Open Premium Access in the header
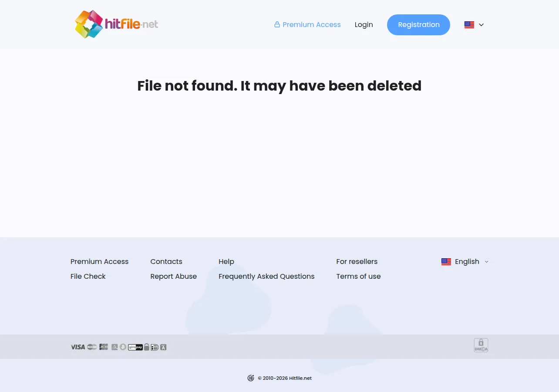The width and height of the screenshot is (559, 392). (x=307, y=25)
